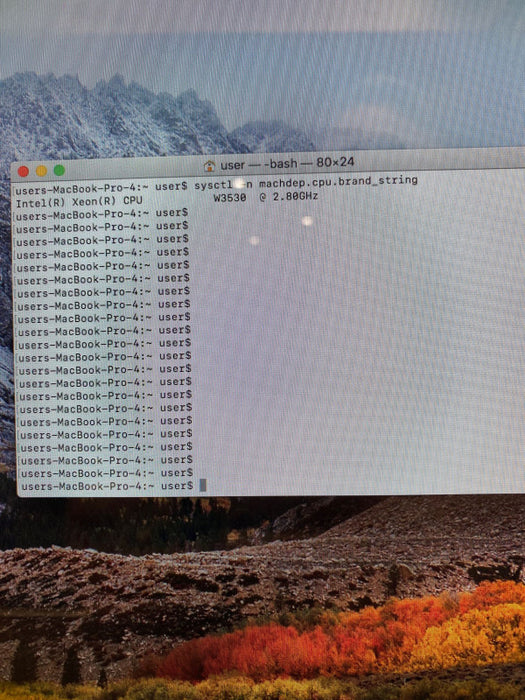Screen dimensions: 525x700
Task: Click the "Intel(R) Xeon(R) CPU" output text
Action: (x=79, y=201)
